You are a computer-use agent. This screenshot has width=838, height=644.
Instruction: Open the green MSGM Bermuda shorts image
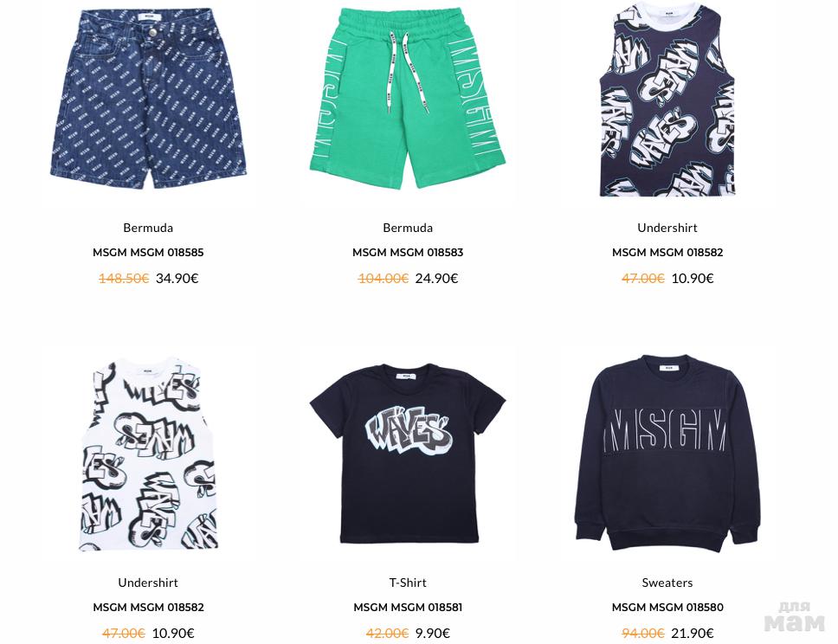[407, 98]
